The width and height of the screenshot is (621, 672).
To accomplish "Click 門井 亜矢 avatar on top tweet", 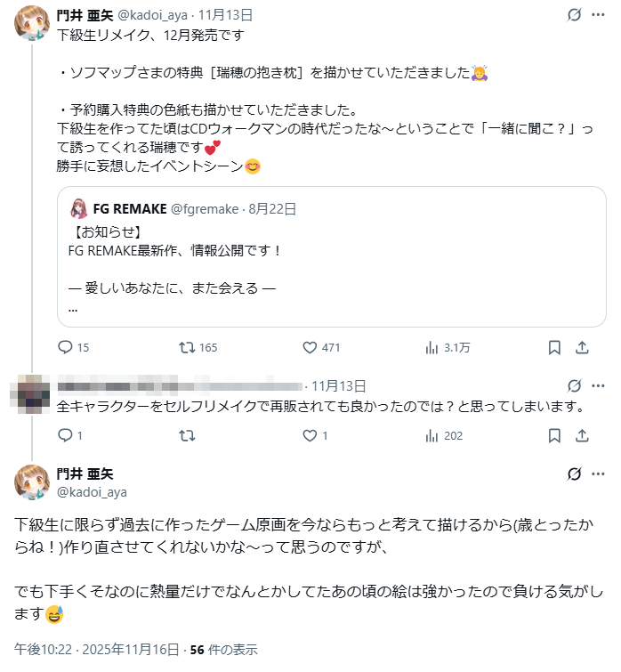I will (32, 22).
